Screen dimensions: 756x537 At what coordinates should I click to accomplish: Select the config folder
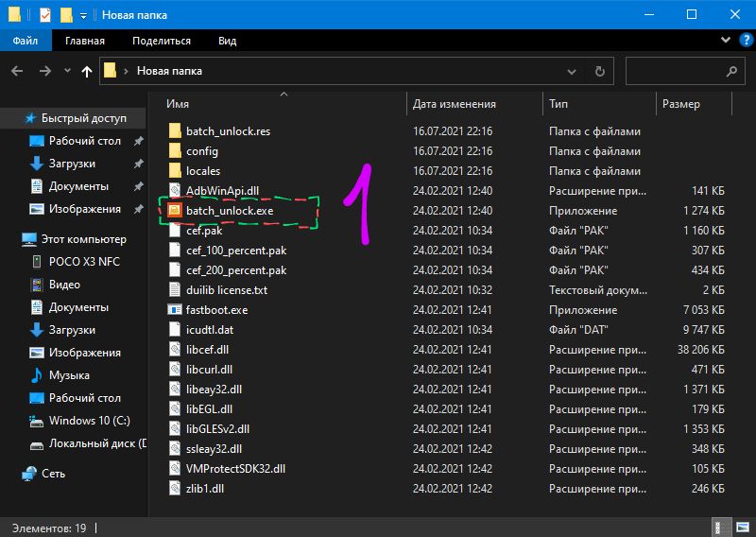tap(201, 151)
